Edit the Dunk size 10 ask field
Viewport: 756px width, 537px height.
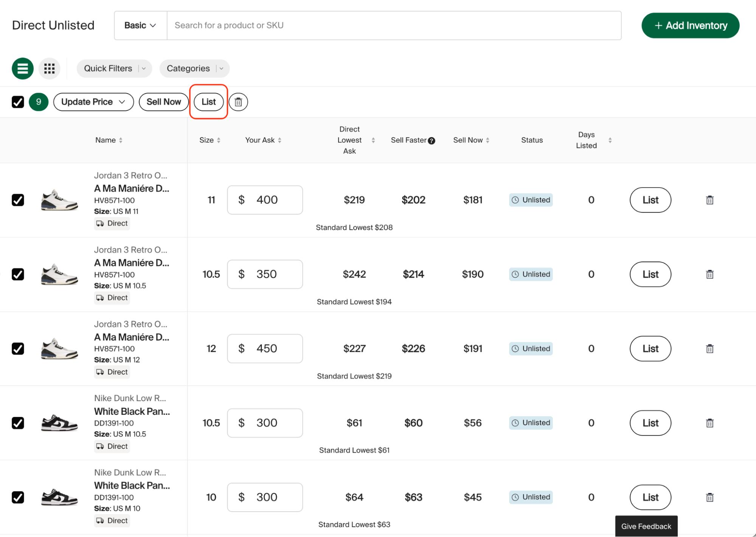(265, 497)
